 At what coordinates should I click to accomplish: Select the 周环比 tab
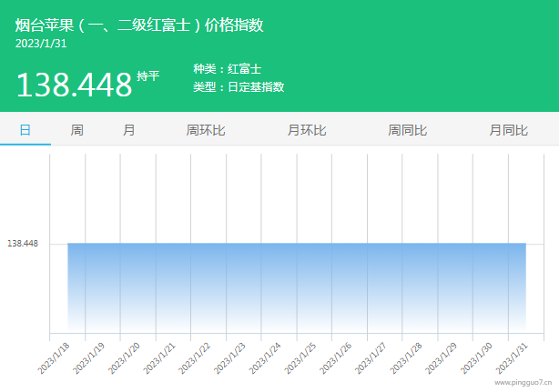pyautogui.click(x=206, y=130)
